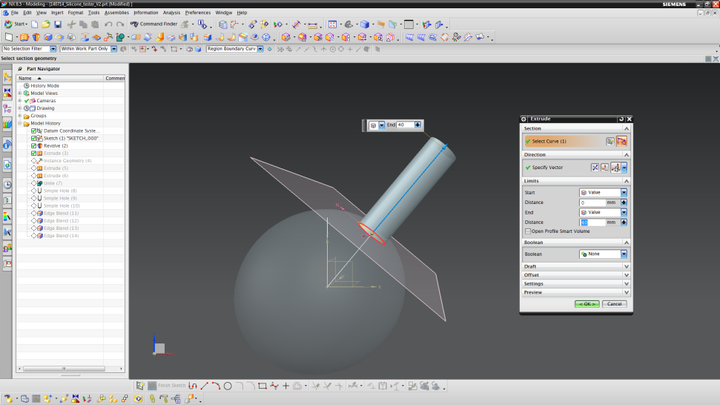Toggle the Datum Coordinate System checkbox
720x405 pixels.
34,131
